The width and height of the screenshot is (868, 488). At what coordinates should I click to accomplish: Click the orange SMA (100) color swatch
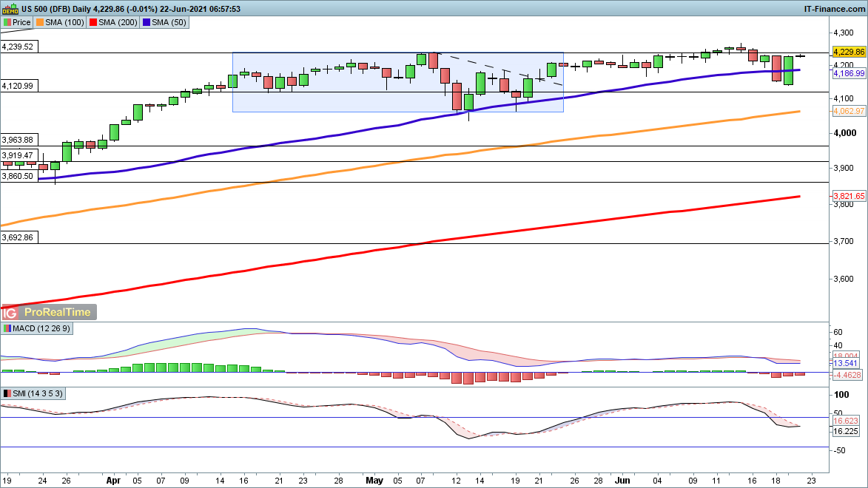pos(40,22)
